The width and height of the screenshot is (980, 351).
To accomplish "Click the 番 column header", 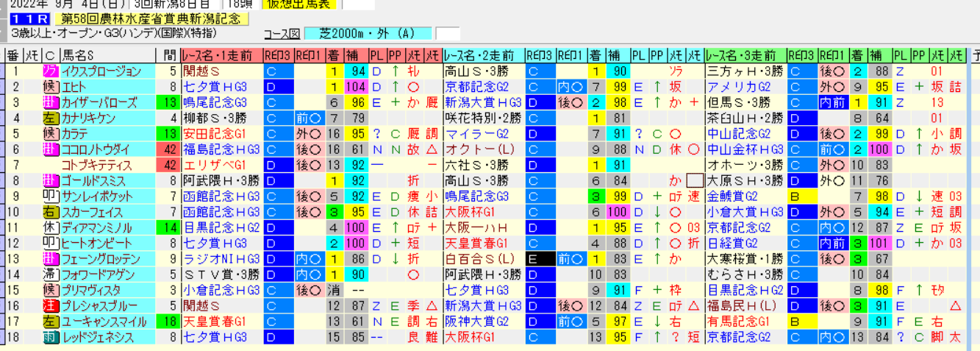I will tap(14, 55).
